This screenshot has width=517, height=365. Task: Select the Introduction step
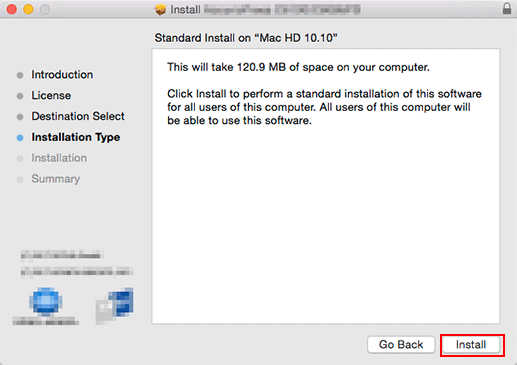pyautogui.click(x=62, y=75)
